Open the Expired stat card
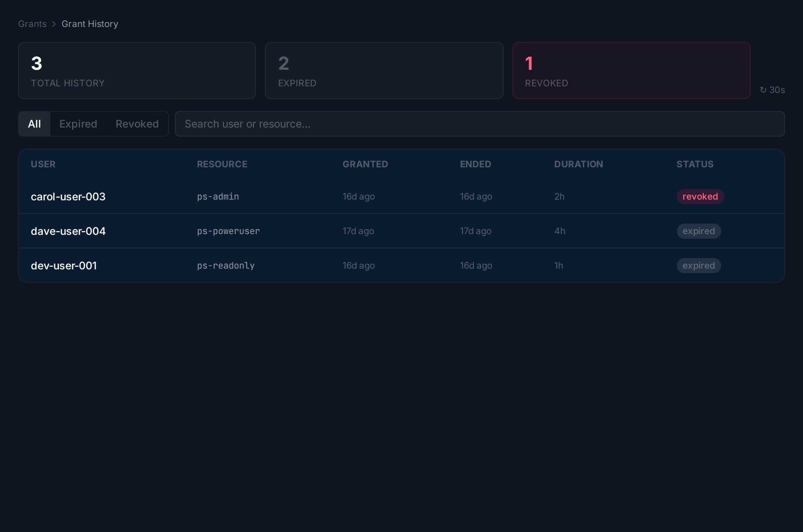This screenshot has width=803, height=532. [384, 71]
